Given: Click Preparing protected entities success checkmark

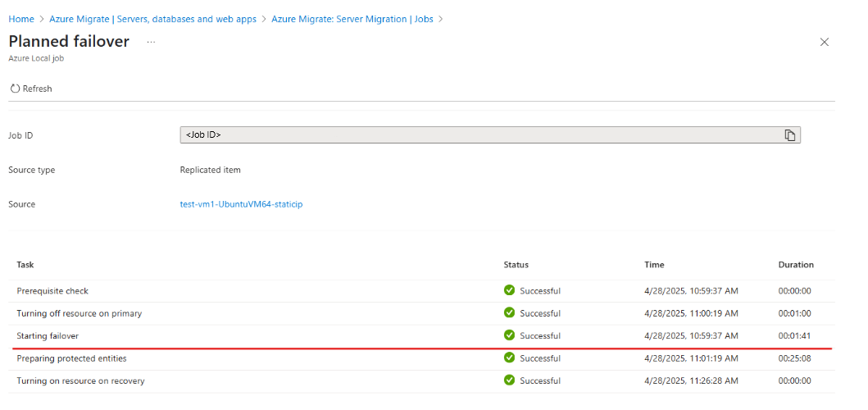Looking at the screenshot, I should 509,358.
